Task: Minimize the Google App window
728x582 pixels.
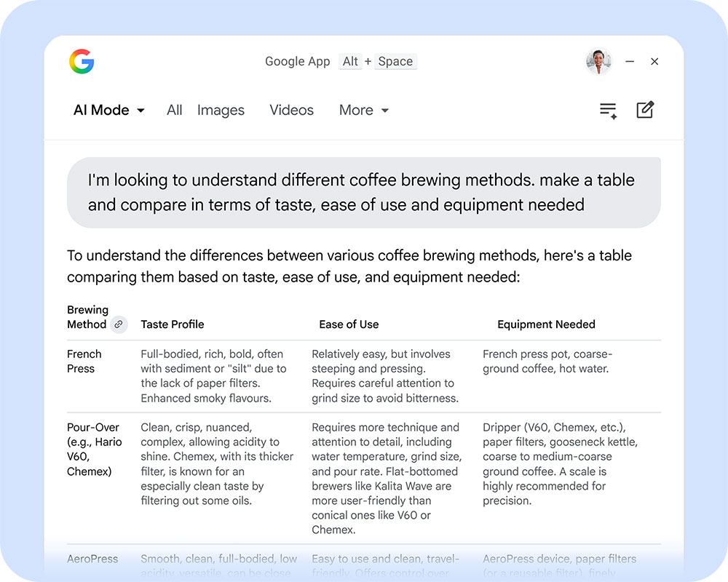Action: tap(629, 62)
